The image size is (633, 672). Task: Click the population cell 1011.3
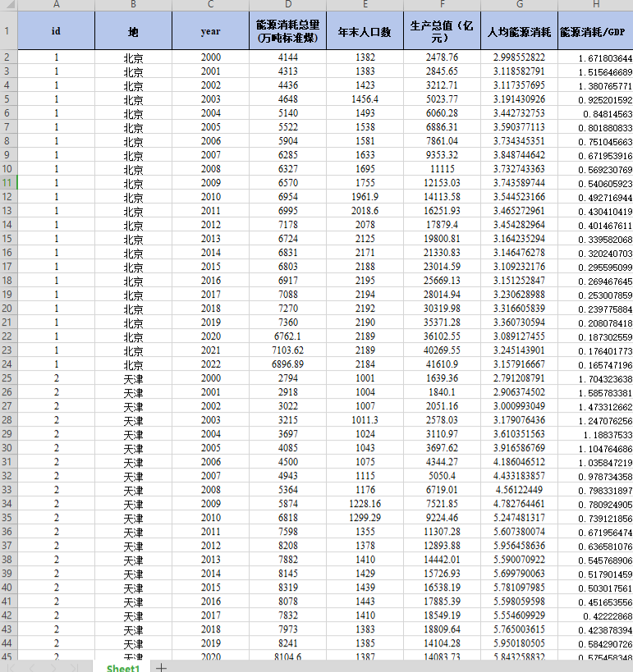coord(365,420)
